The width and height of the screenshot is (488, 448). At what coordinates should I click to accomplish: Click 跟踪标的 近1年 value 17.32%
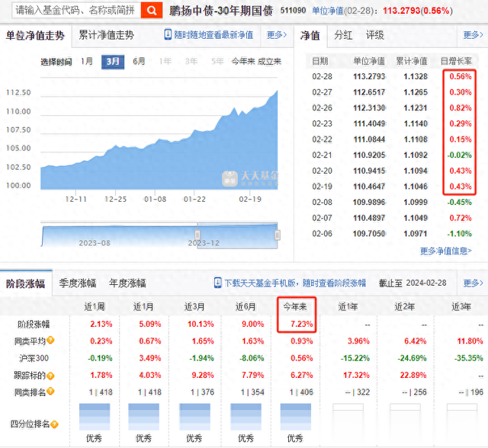pyautogui.click(x=356, y=376)
